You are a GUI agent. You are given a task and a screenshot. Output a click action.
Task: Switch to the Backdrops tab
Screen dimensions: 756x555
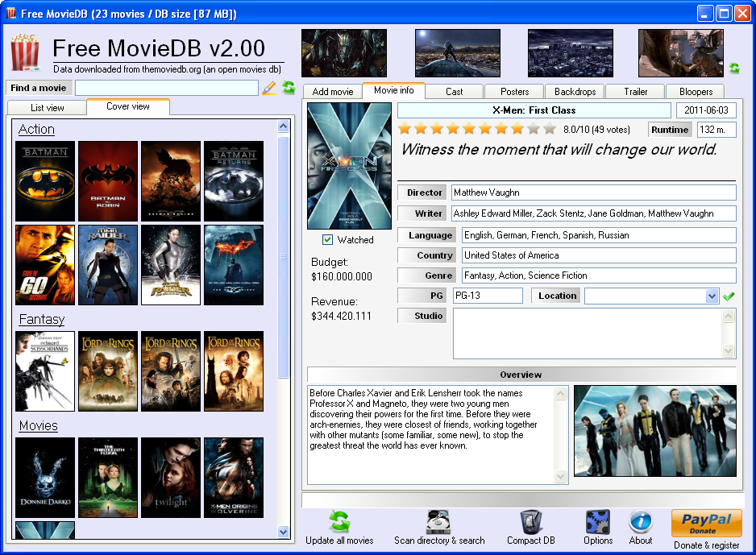(x=575, y=92)
